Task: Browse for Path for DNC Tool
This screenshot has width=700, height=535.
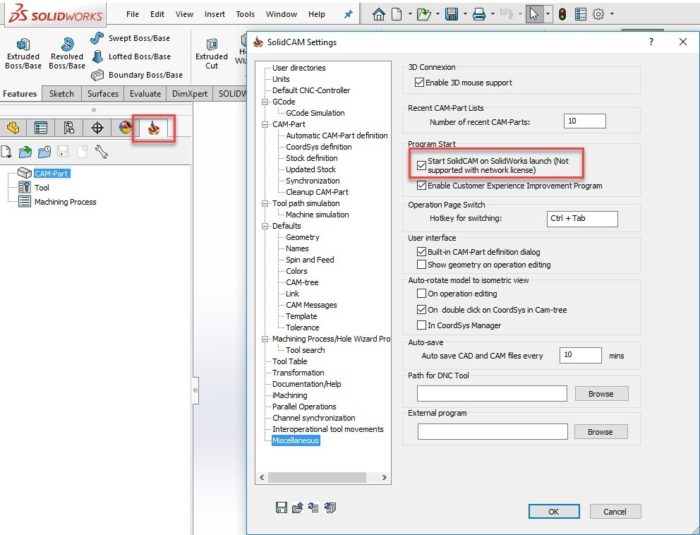Action: [601, 393]
